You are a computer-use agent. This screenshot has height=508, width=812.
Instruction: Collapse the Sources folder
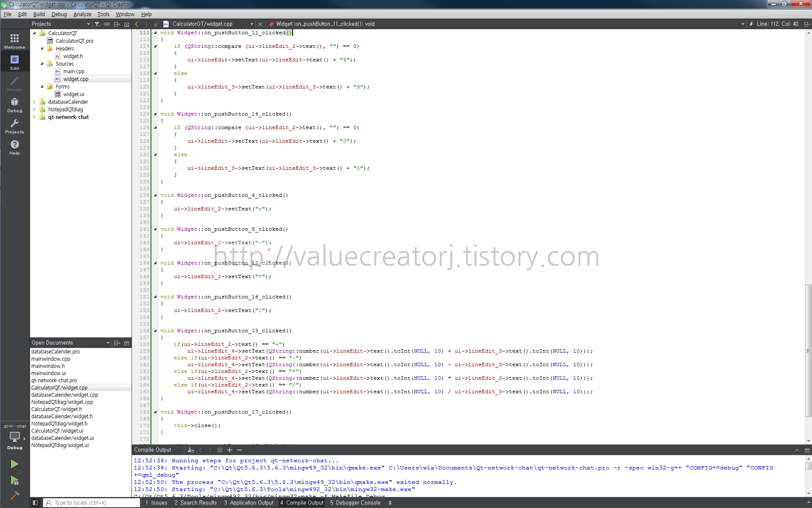42,64
